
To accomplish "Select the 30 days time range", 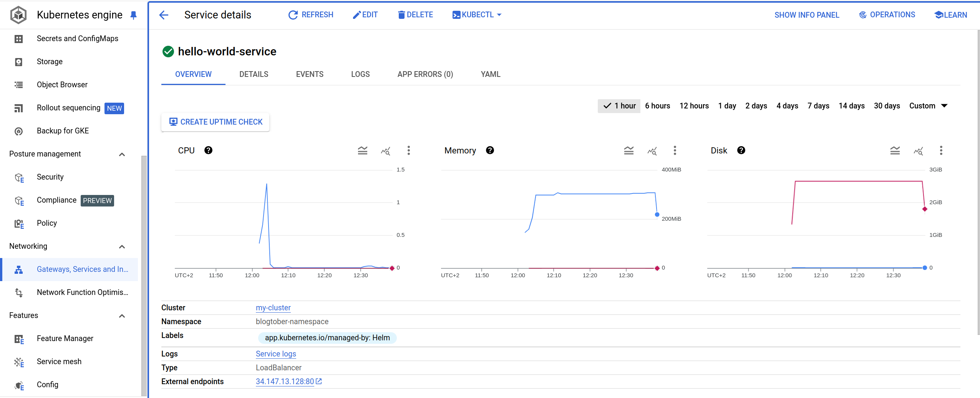I will tap(887, 106).
